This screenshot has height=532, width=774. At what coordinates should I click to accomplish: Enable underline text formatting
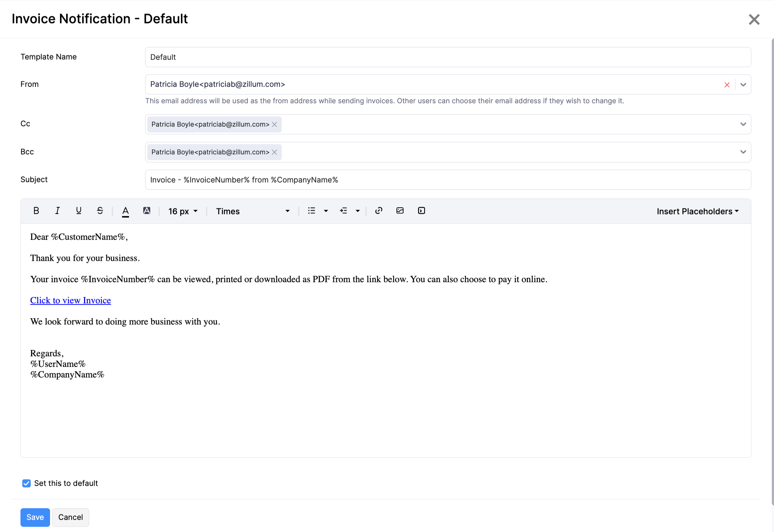point(78,210)
